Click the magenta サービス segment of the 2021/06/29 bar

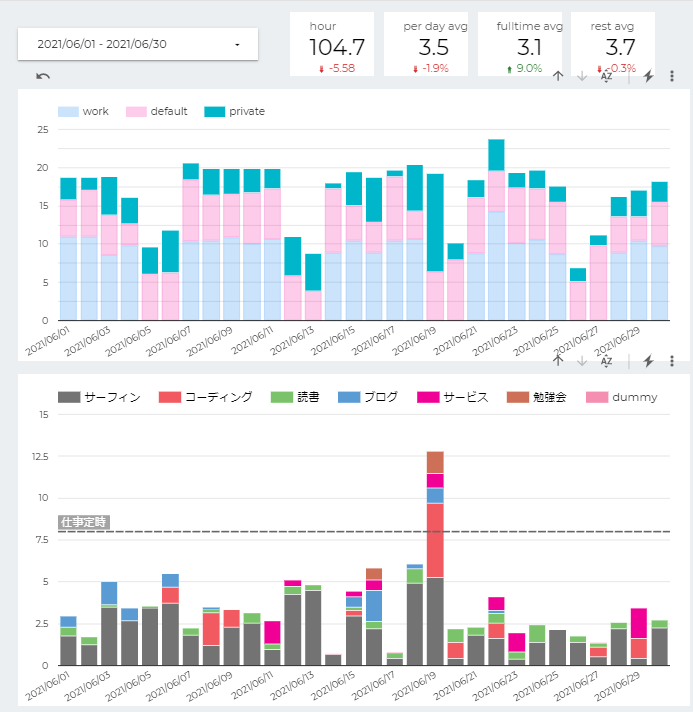639,623
